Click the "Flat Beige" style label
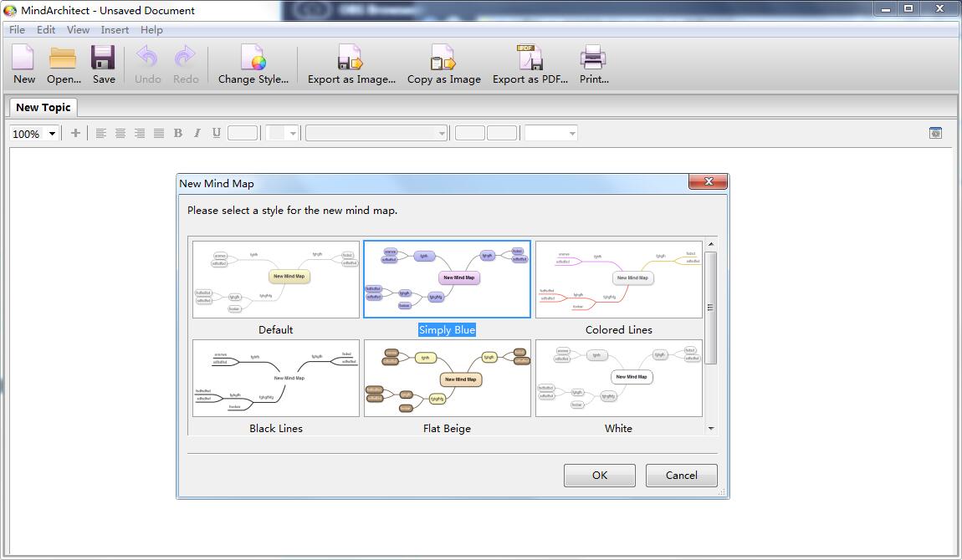 (448, 428)
